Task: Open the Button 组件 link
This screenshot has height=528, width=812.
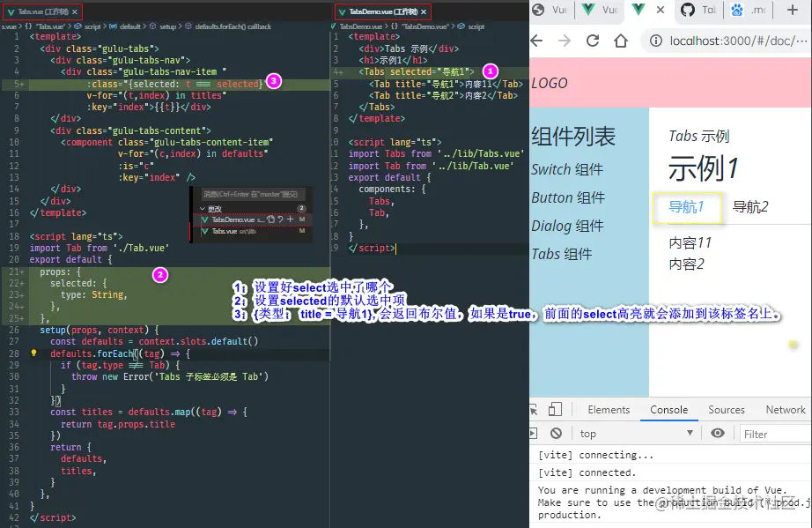Action: coord(568,197)
